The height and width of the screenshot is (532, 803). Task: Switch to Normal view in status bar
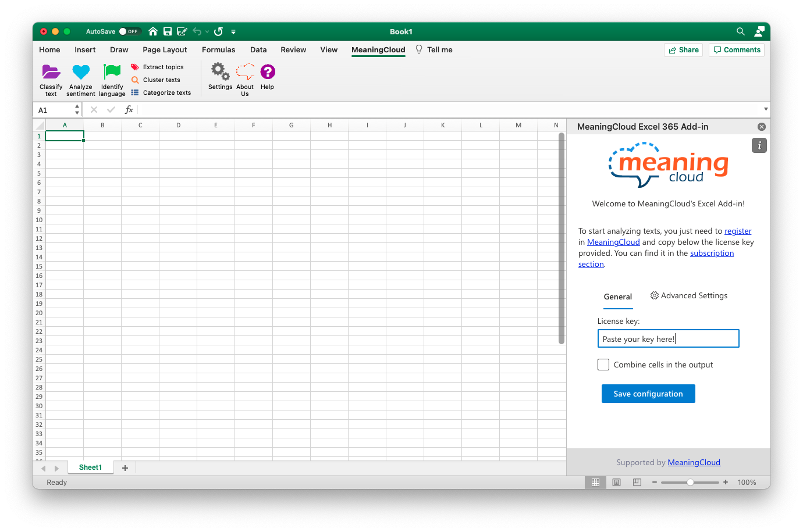(x=595, y=482)
